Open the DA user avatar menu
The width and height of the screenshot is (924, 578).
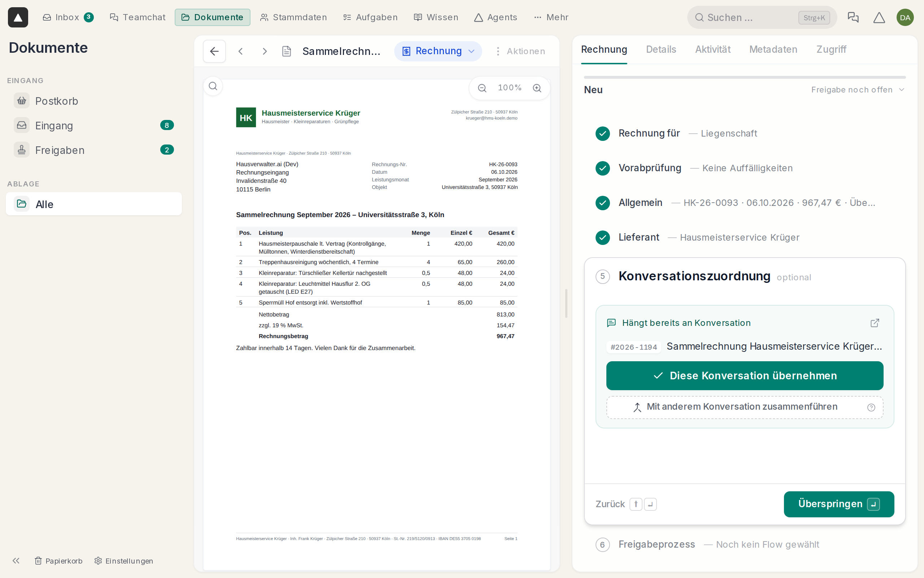point(905,17)
